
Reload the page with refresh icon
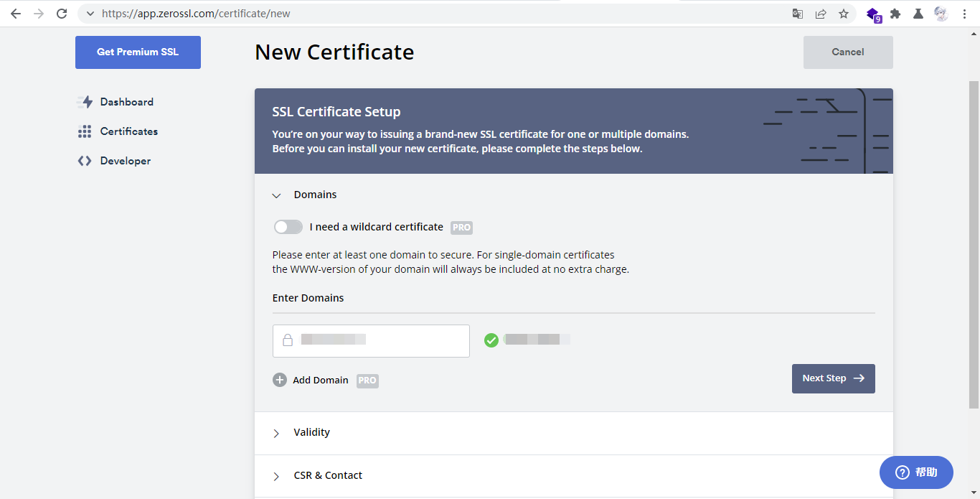[62, 14]
